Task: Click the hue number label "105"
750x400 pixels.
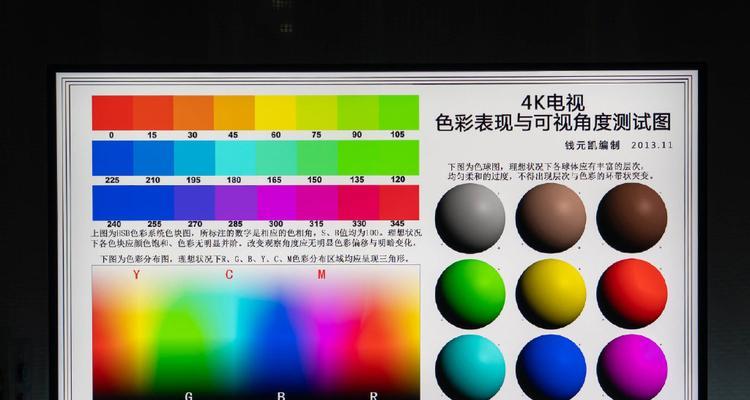Action: 397,135
